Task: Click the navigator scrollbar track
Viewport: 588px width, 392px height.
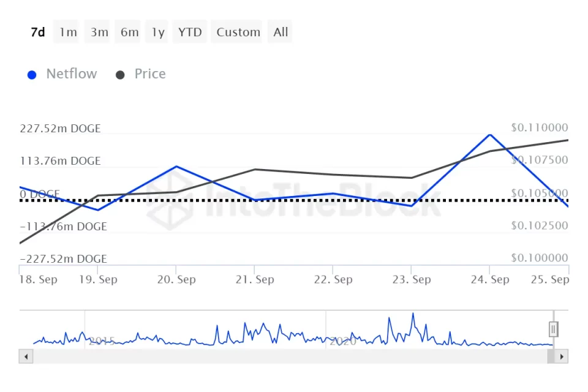Action: pyautogui.click(x=294, y=356)
